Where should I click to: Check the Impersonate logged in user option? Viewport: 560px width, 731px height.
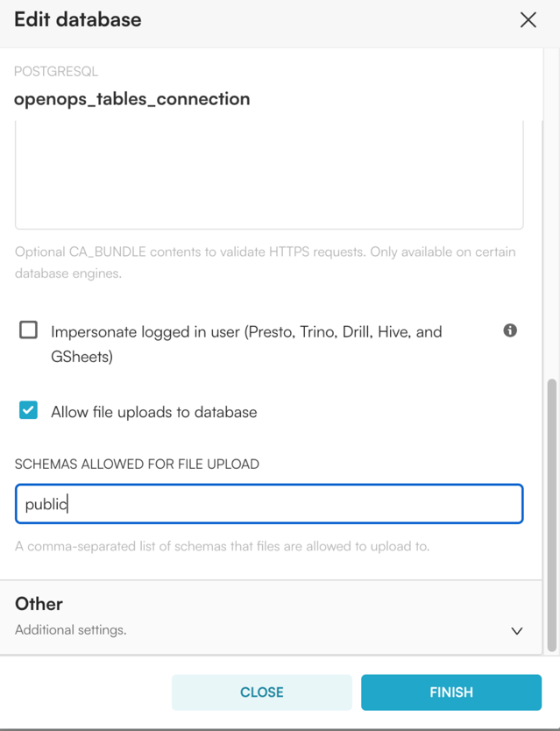(26, 330)
